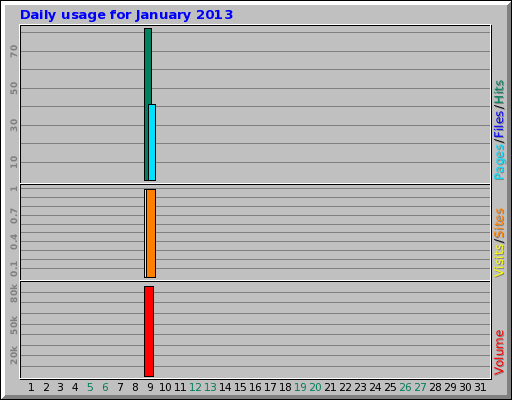The image size is (512, 400).
Task: Click green weekend day 12 label
Action: coord(195,387)
